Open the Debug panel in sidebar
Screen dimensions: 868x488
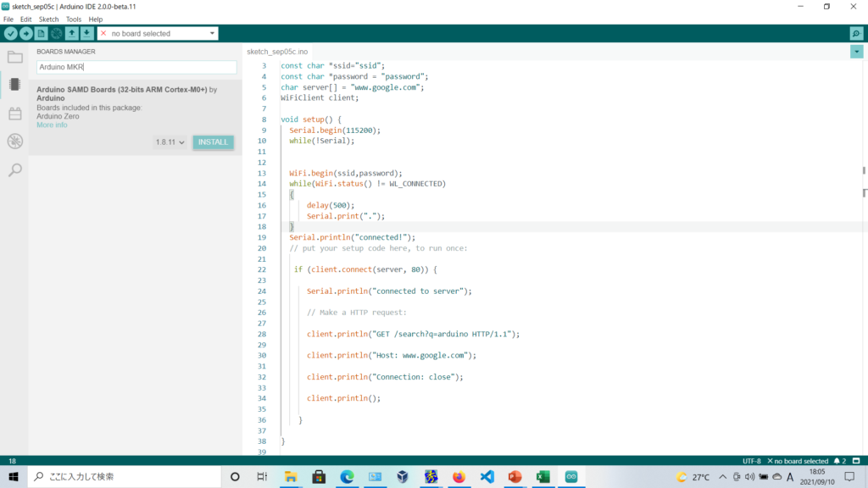(x=15, y=141)
